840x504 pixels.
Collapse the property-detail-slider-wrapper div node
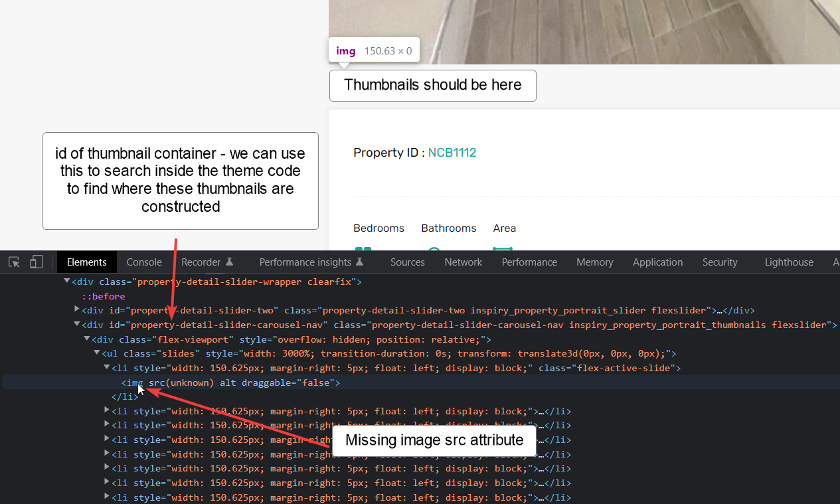click(67, 282)
